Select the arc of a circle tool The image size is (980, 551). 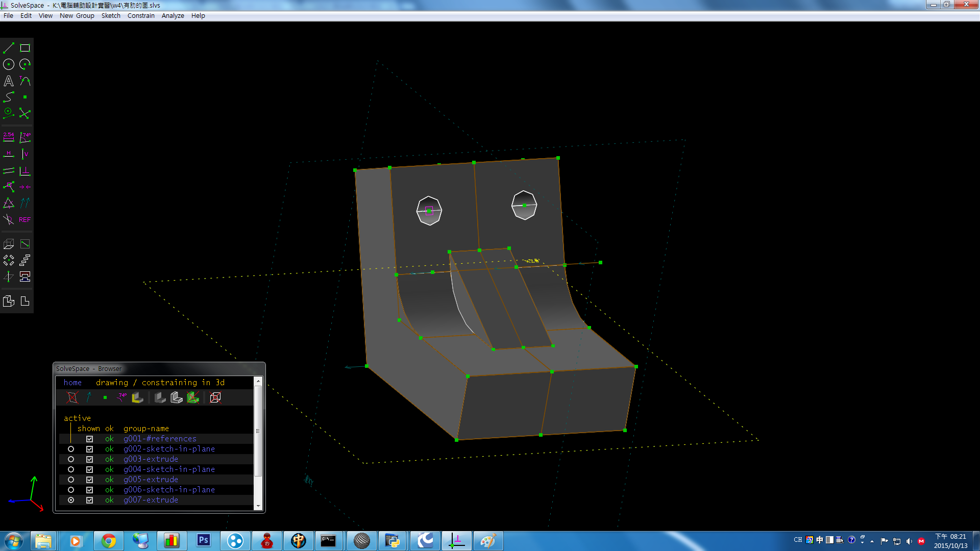pyautogui.click(x=25, y=64)
